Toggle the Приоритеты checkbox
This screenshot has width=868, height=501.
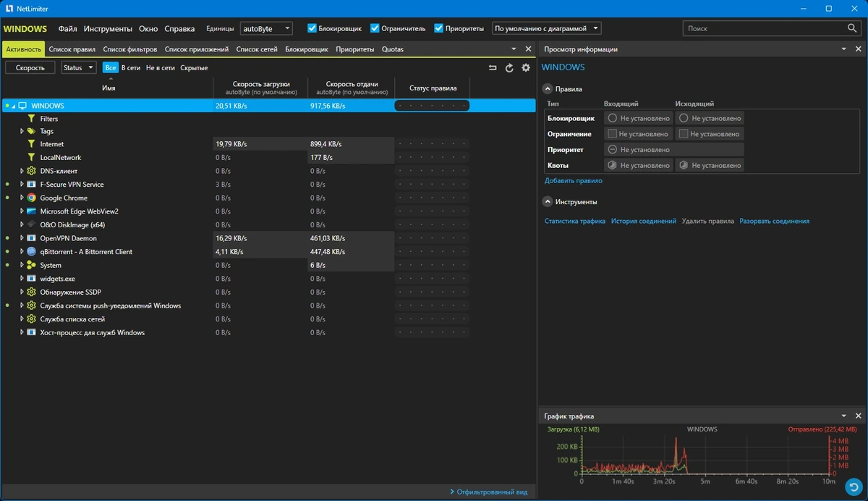[x=439, y=29]
